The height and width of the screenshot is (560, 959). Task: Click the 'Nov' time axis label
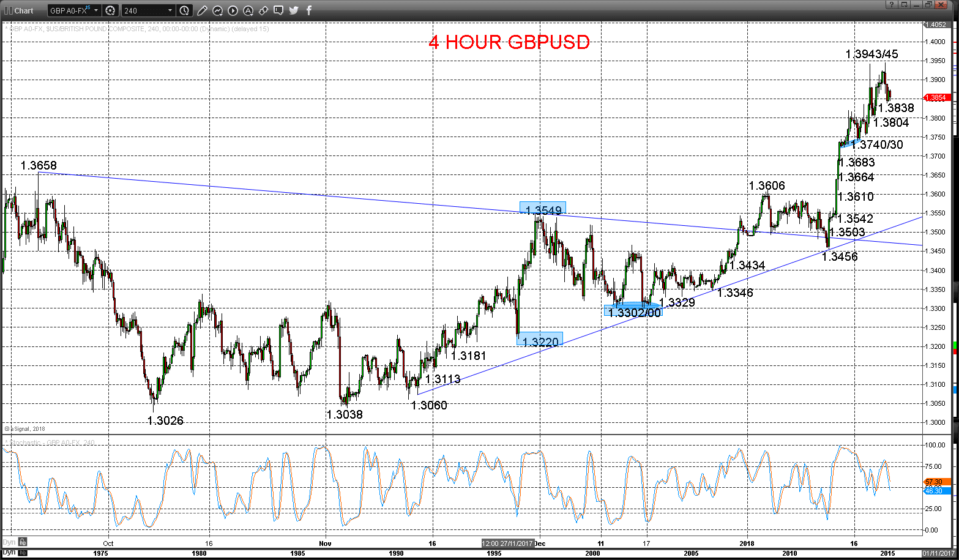325,543
